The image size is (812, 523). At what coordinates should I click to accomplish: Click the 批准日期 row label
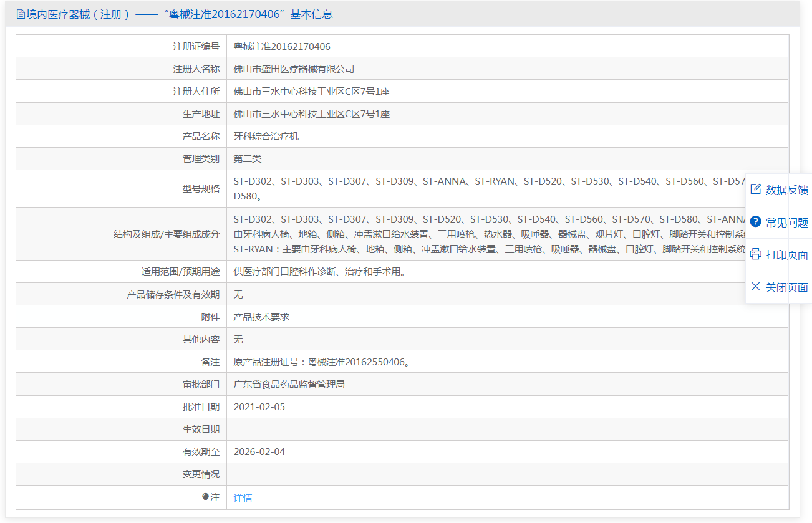pyautogui.click(x=201, y=406)
